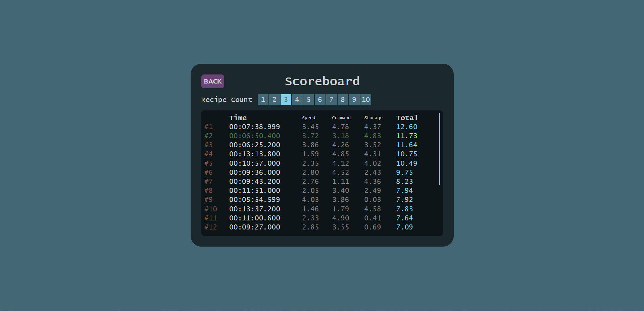Click the scoreboard vertical scrollbar
Viewport: 644px width, 311px height.
[439, 149]
